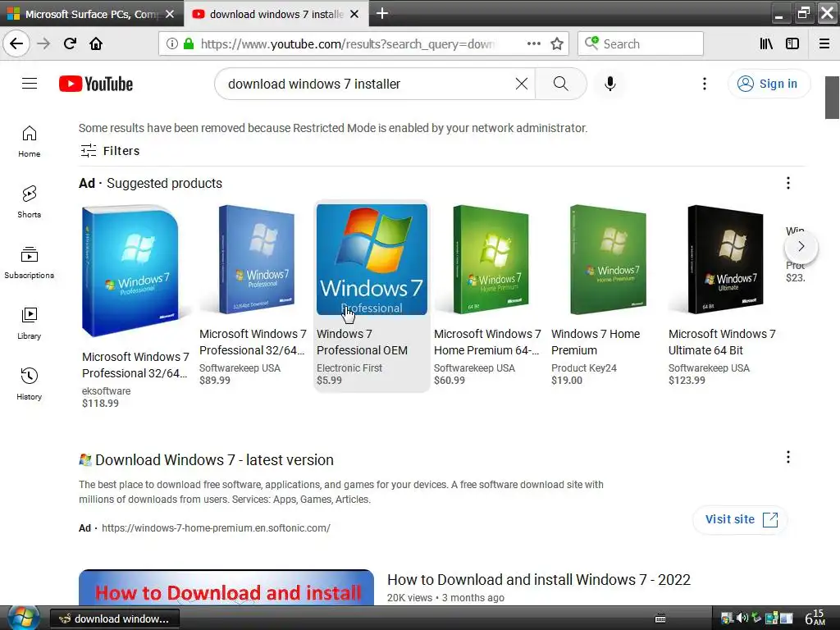Open the search Filters panel
The width and height of the screenshot is (840, 630).
coord(110,151)
